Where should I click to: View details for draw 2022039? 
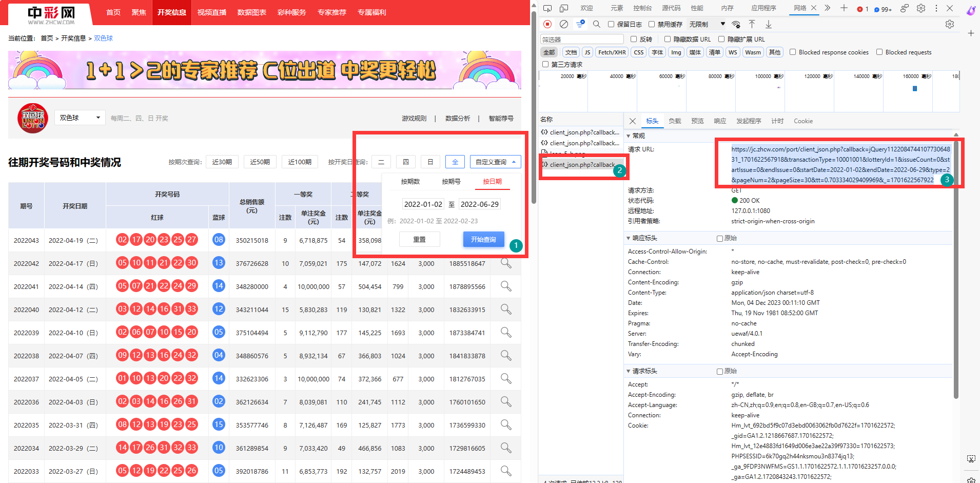click(x=506, y=333)
